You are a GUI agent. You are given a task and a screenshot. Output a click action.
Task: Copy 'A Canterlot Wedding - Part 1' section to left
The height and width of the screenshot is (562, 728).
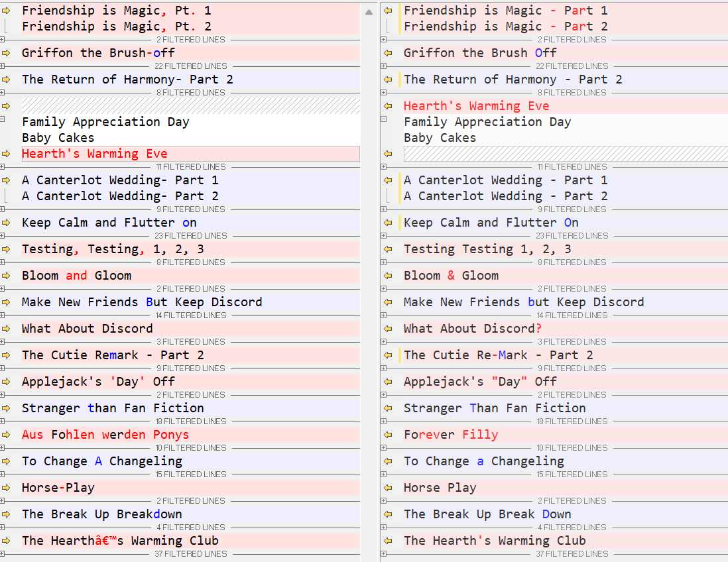pyautogui.click(x=388, y=180)
